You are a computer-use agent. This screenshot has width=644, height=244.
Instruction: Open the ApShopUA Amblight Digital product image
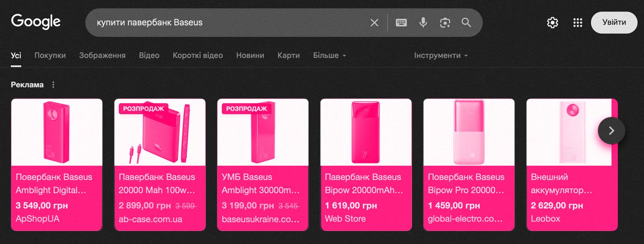coord(57,132)
